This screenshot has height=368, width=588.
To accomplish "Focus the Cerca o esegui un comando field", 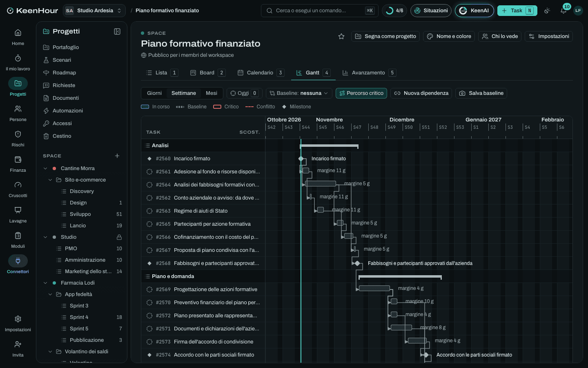I will pos(320,11).
